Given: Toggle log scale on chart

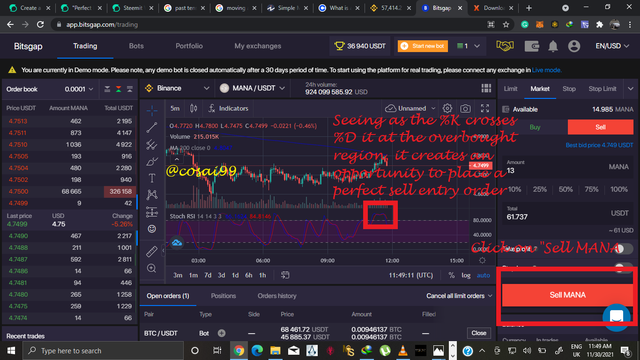Looking at the screenshot, I should click(466, 275).
